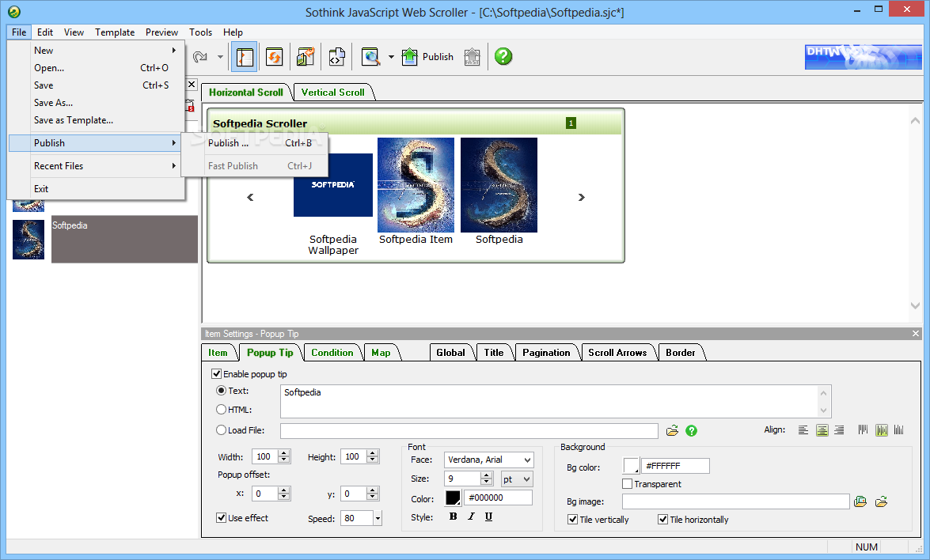Pick the font Color swatch
The width and height of the screenshot is (930, 560).
tap(454, 498)
